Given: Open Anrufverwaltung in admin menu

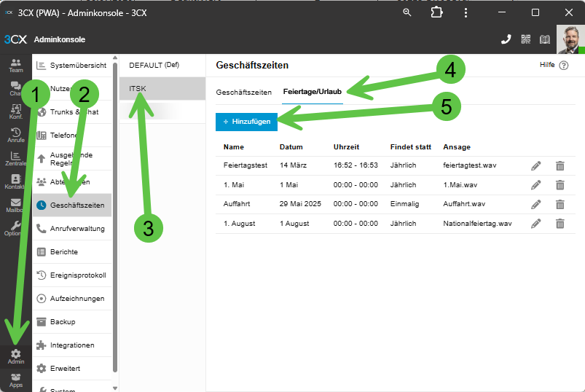Looking at the screenshot, I should [x=72, y=229].
